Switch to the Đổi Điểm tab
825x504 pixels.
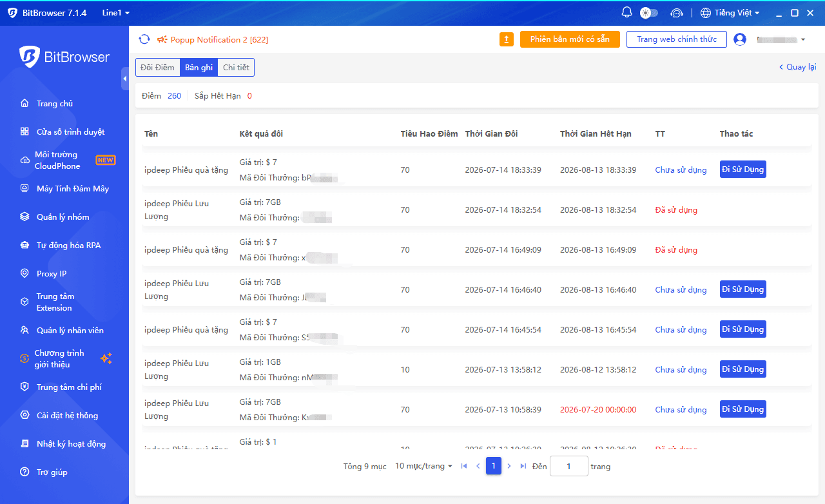(157, 68)
